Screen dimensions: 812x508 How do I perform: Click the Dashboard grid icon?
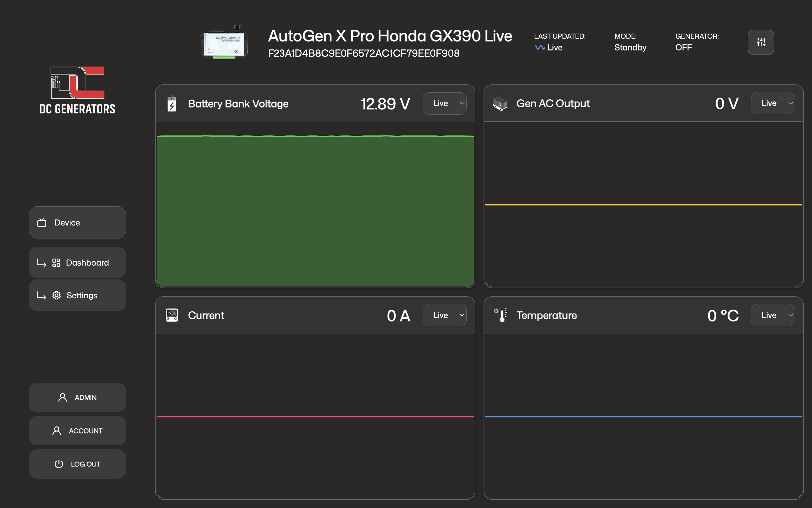[56, 263]
